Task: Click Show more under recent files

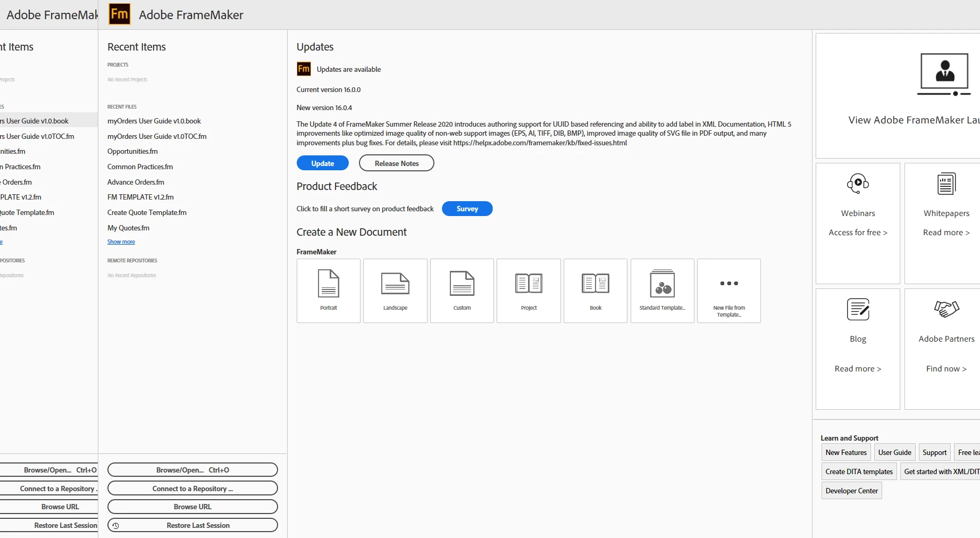Action: (x=121, y=242)
